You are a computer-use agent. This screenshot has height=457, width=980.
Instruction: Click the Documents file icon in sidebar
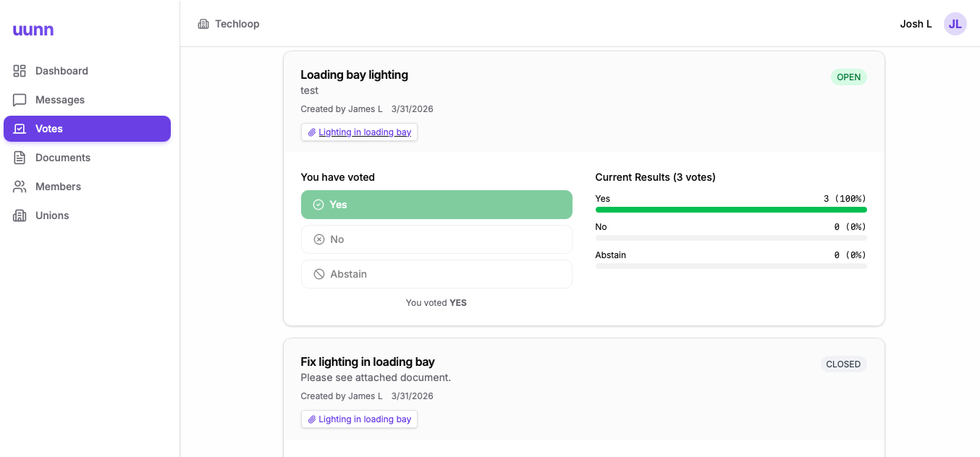point(20,158)
